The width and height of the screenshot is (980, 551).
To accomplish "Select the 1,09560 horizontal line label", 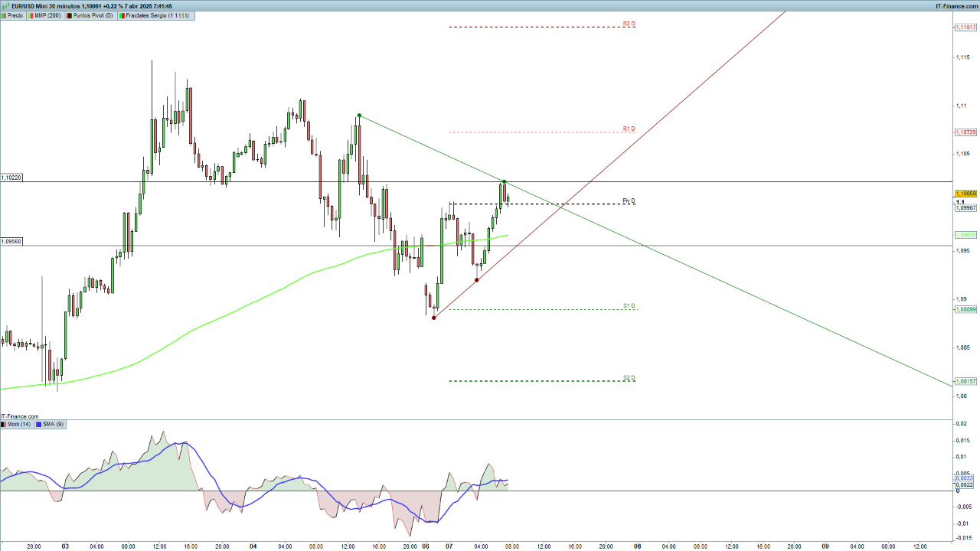I will click(x=11, y=241).
